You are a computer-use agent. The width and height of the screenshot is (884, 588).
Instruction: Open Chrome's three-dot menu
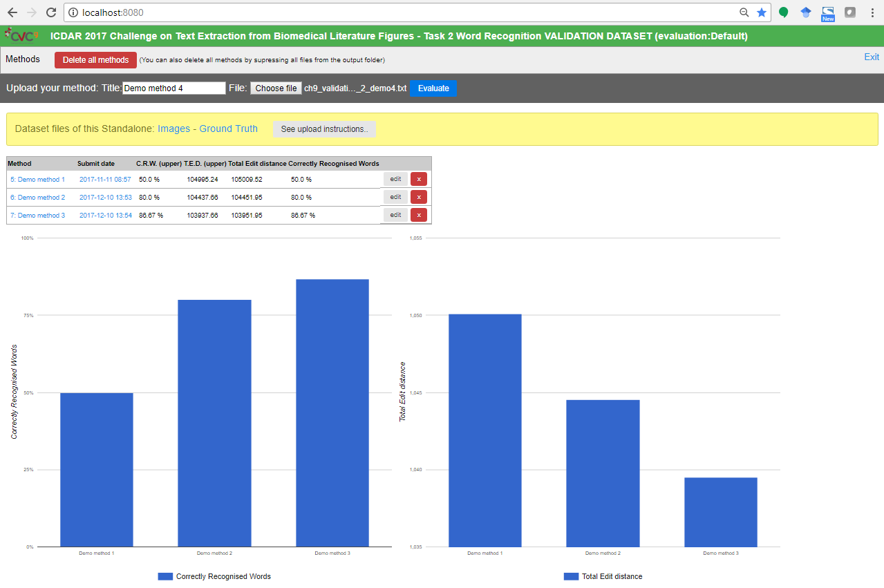(x=872, y=12)
